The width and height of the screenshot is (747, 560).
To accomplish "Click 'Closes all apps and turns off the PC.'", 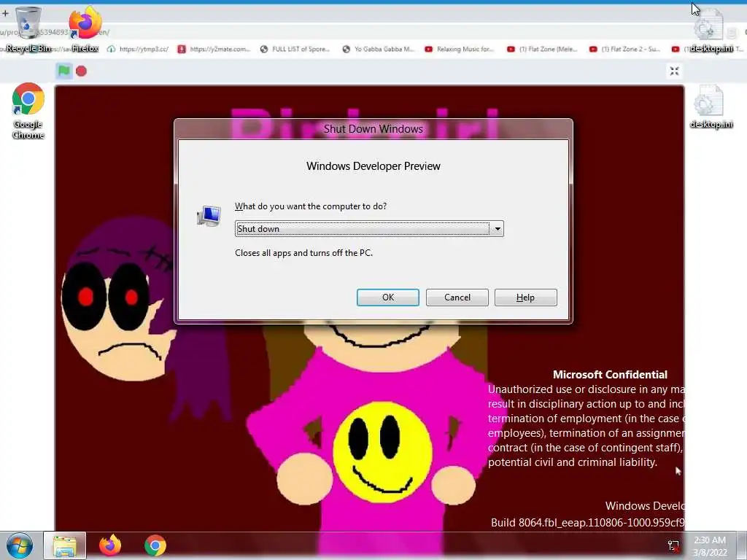I will tap(304, 253).
